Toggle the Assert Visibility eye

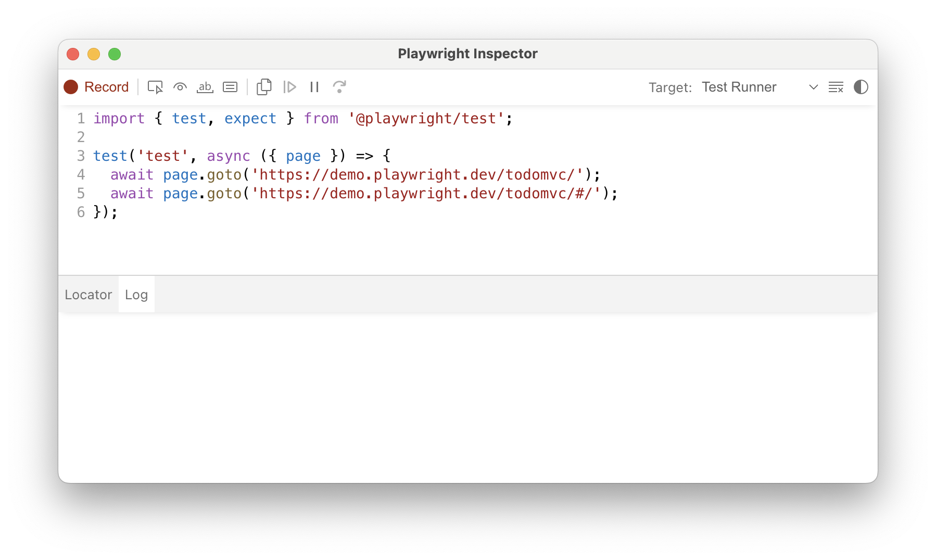tap(180, 87)
